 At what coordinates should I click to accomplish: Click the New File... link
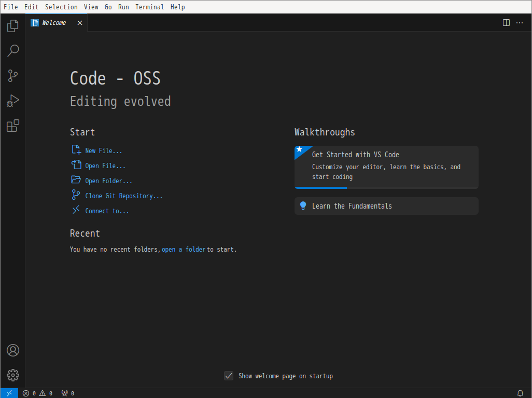point(104,151)
